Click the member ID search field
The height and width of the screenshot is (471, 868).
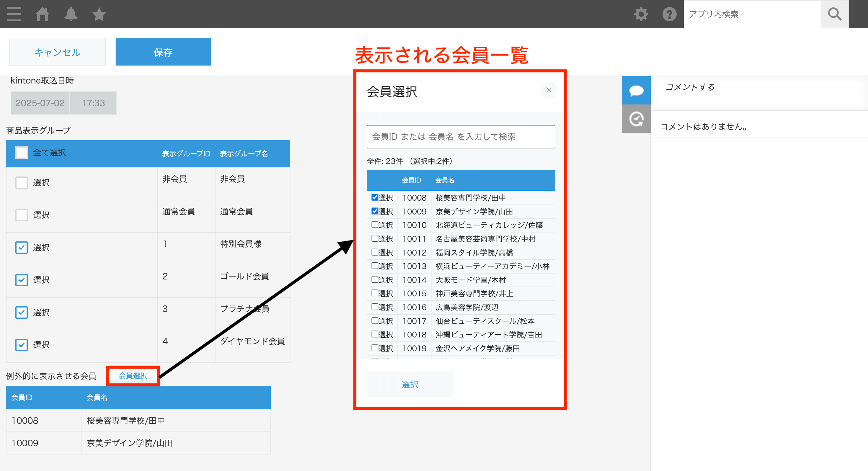pos(460,136)
